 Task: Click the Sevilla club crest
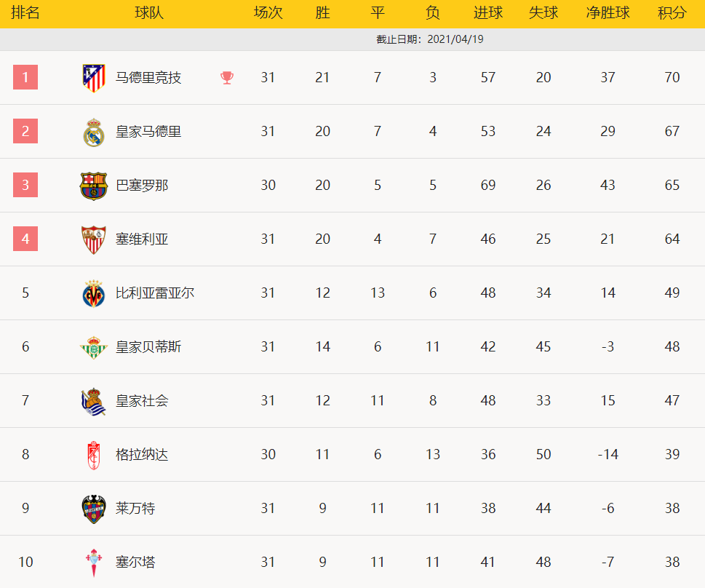(93, 239)
